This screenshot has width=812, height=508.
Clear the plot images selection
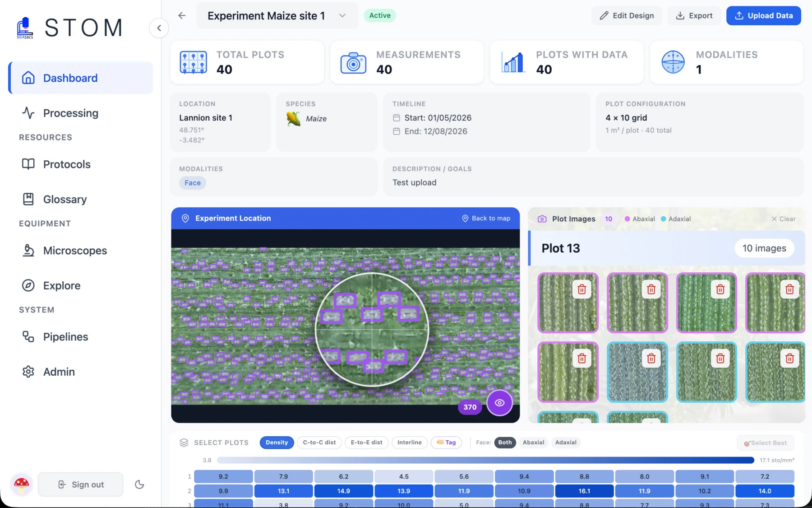(784, 219)
